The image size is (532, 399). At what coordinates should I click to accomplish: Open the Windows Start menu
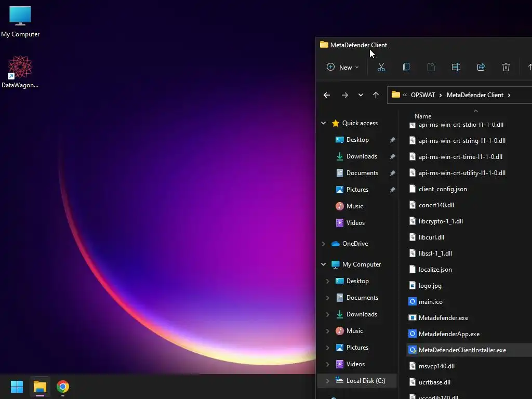pos(17,387)
